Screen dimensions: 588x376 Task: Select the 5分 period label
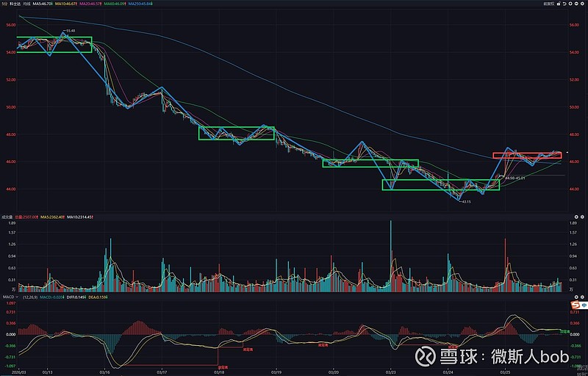tap(5, 4)
